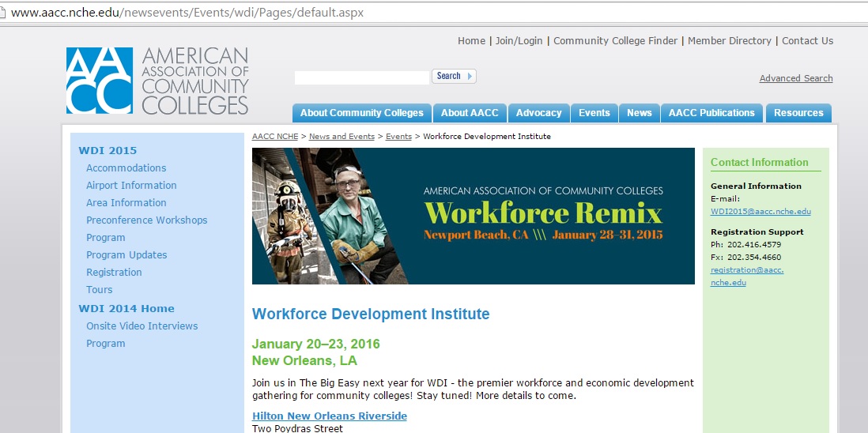Email WDI2015@aacc.nche.edu contact link
Screen dimensions: 868x433
coord(760,212)
